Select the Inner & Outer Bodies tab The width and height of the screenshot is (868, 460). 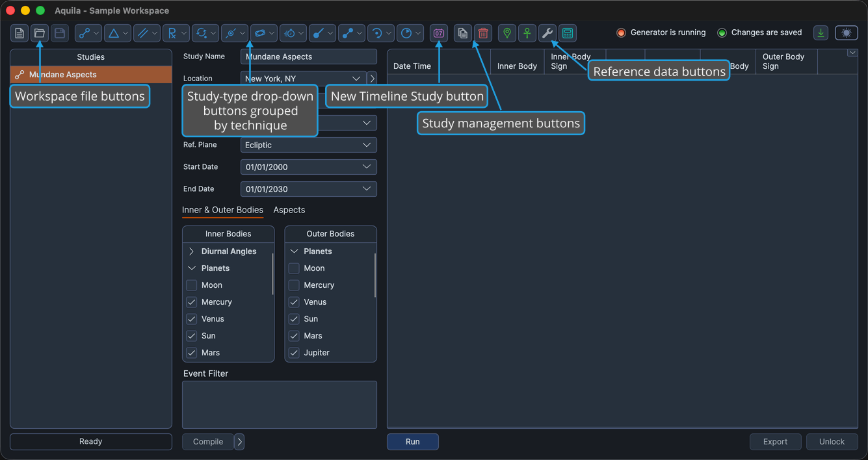[x=222, y=210]
